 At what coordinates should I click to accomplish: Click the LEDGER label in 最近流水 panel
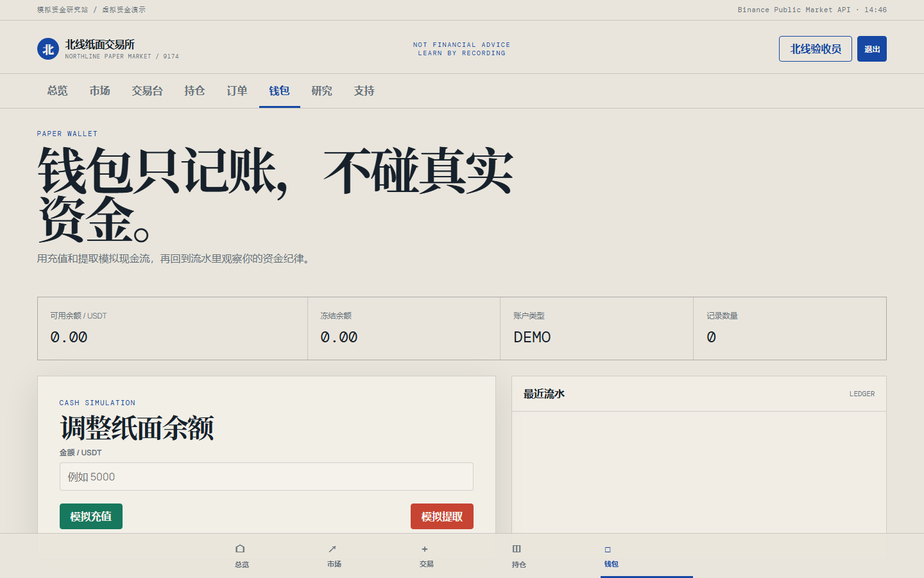tap(862, 394)
